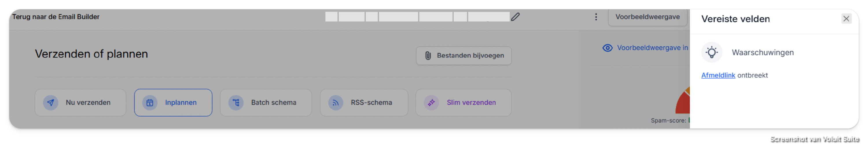Viewport: 868px width, 152px height.
Task: Click the eye icon for Voorbeeldweergave
Action: click(607, 48)
